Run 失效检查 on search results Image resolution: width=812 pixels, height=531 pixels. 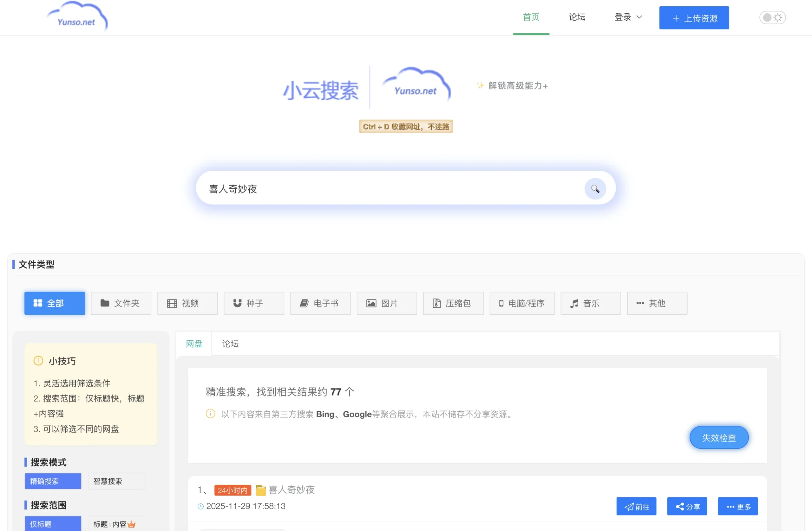(x=719, y=437)
